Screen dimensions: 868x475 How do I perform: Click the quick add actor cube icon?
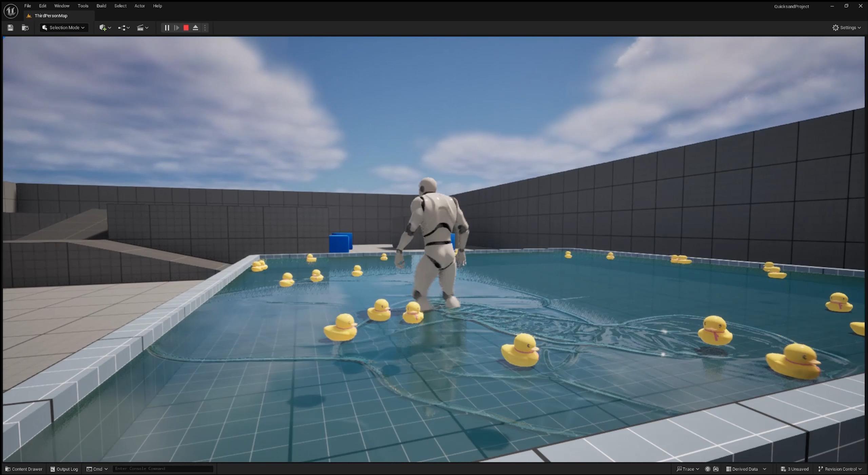point(103,28)
